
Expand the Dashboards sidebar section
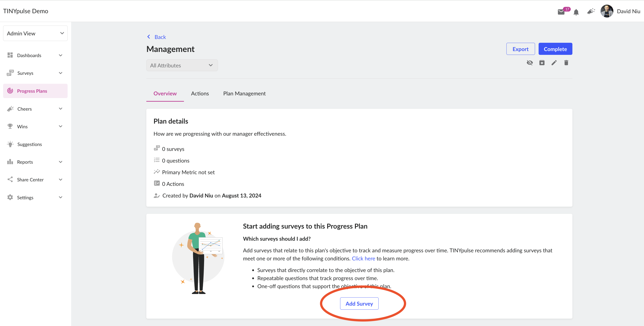[x=35, y=55]
